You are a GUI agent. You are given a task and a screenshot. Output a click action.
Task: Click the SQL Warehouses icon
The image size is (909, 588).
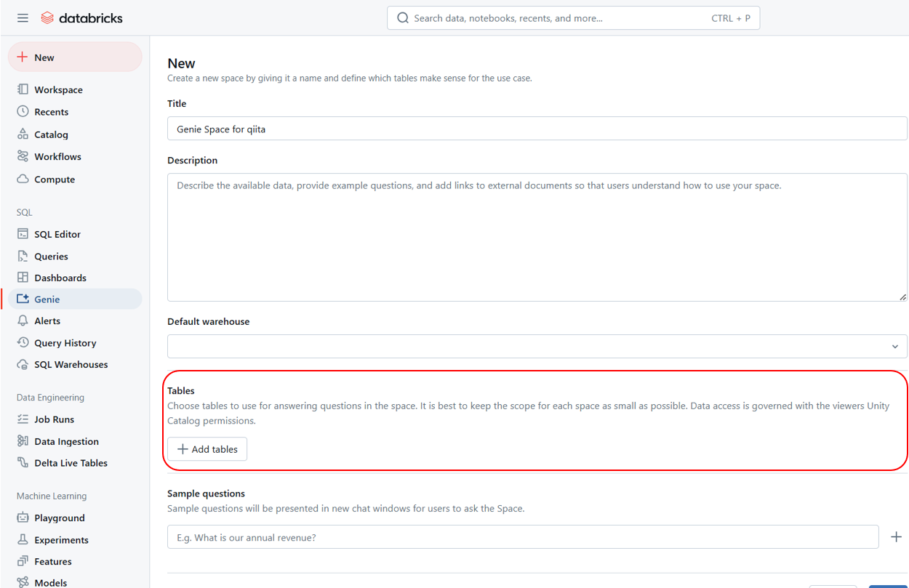23,364
